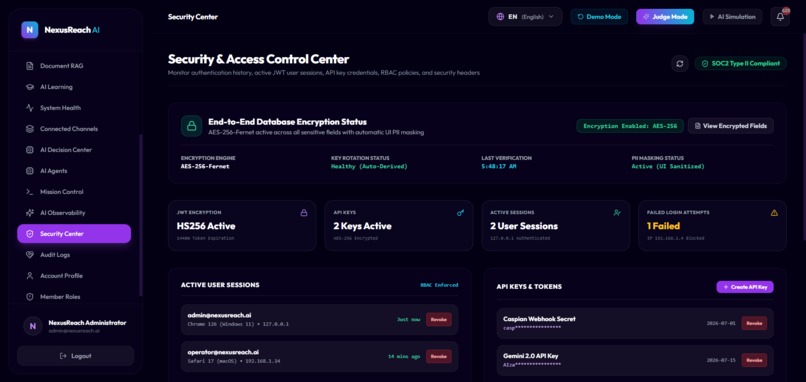Screen dimensions: 806x382
Task: Open Mission Control
Action: (x=74, y=192)
